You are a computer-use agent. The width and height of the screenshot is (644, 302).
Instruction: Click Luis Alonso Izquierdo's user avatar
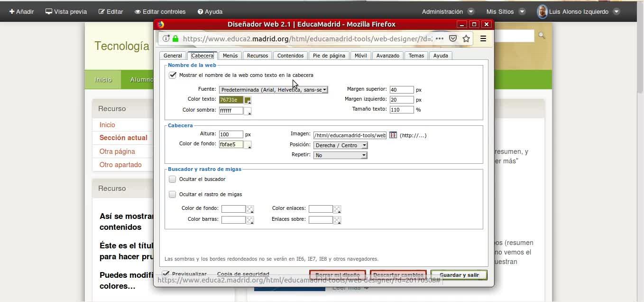point(542,11)
